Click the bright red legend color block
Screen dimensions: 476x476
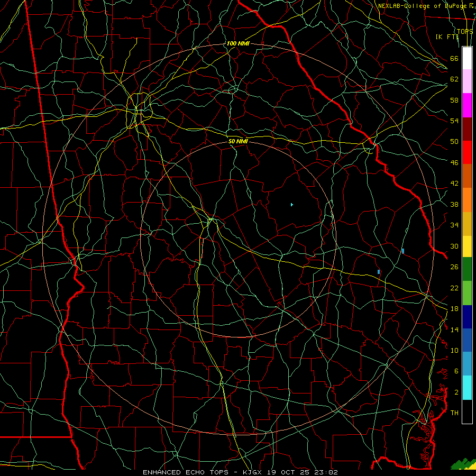tap(467, 152)
